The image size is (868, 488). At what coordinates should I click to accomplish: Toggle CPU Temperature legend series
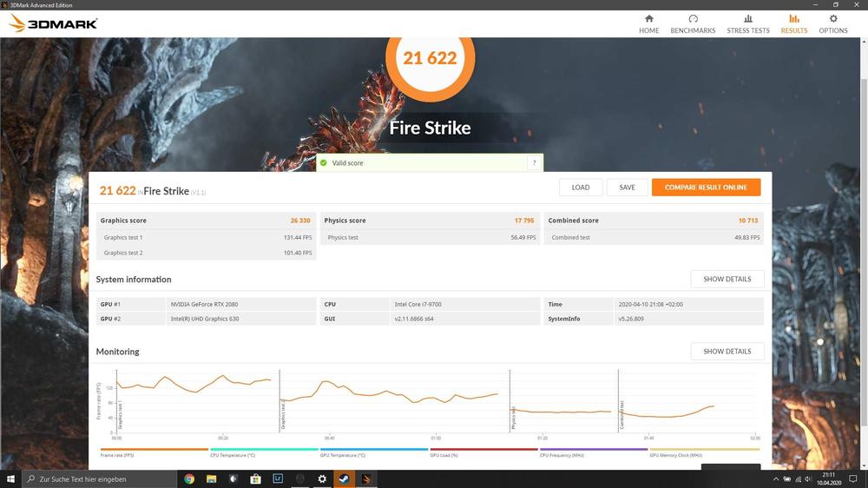233,455
